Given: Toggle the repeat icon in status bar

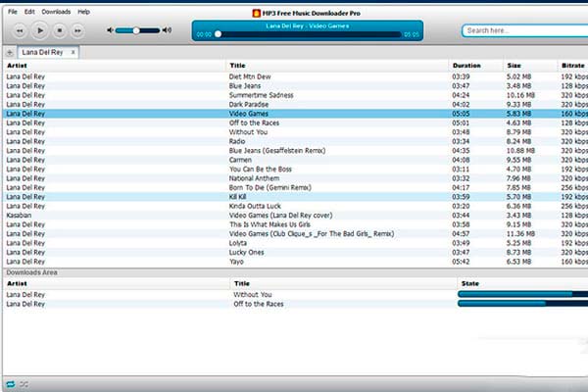Looking at the screenshot, I should pos(11,384).
